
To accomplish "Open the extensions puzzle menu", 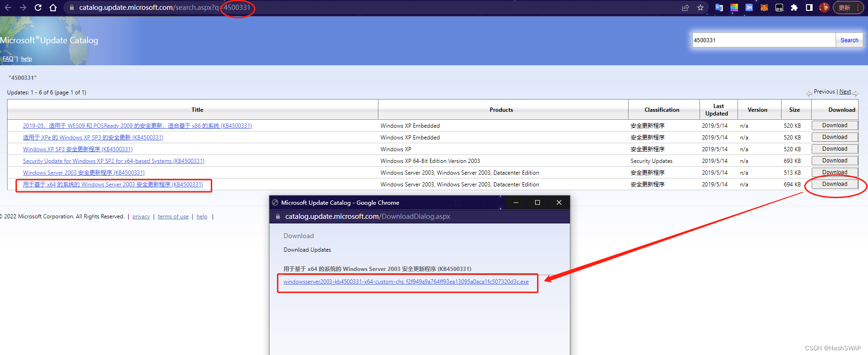I will [794, 8].
